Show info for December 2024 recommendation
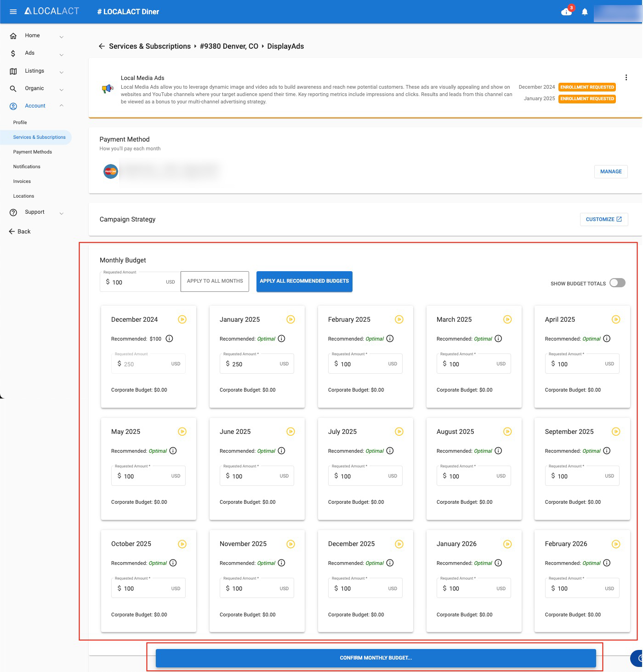 click(x=169, y=339)
